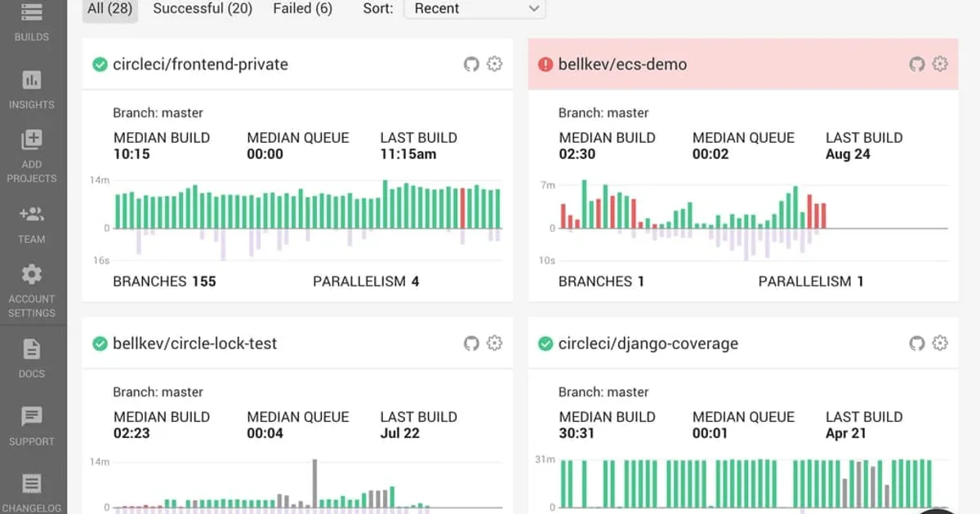Open the GitHub repo for circleci/frontend-private

pyautogui.click(x=471, y=64)
